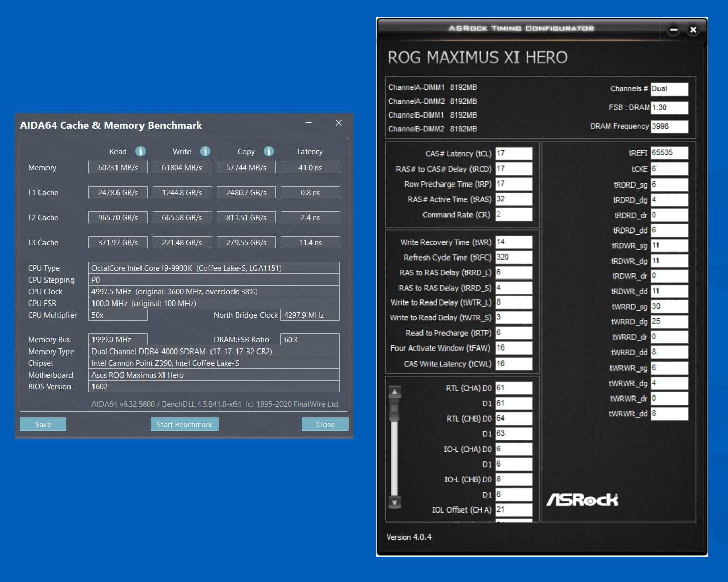The height and width of the screenshot is (582, 728).
Task: Click the Save button in AIDA64
Action: (x=43, y=424)
